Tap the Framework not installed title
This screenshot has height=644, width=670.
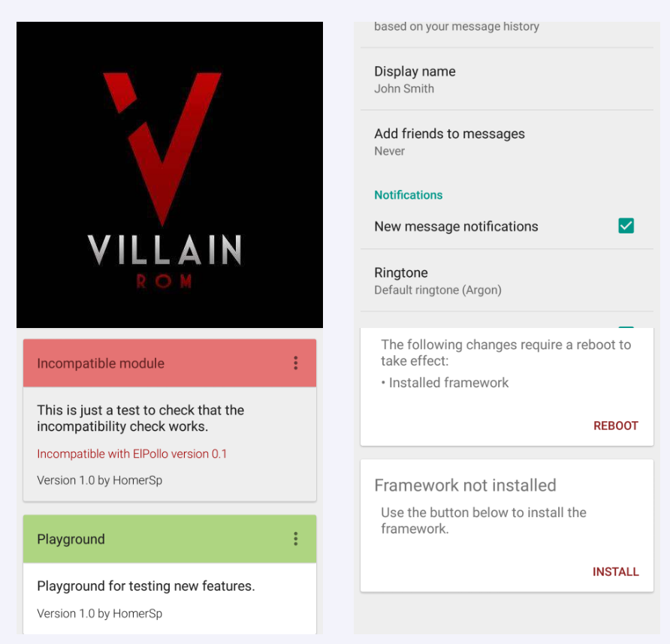coord(465,486)
